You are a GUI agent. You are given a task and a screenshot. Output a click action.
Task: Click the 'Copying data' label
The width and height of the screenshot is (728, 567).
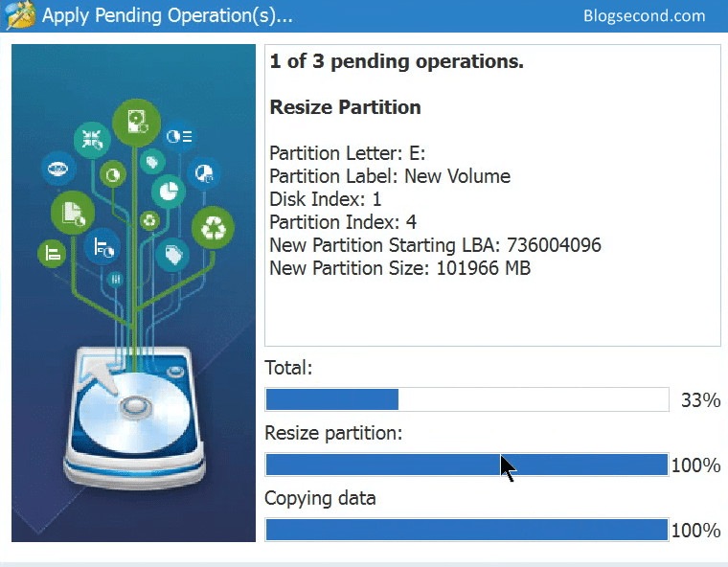320,499
